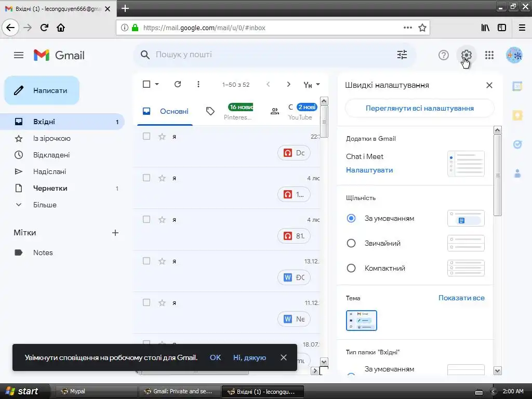Open the browser library icon
The height and width of the screenshot is (399, 532).
pos(485,28)
